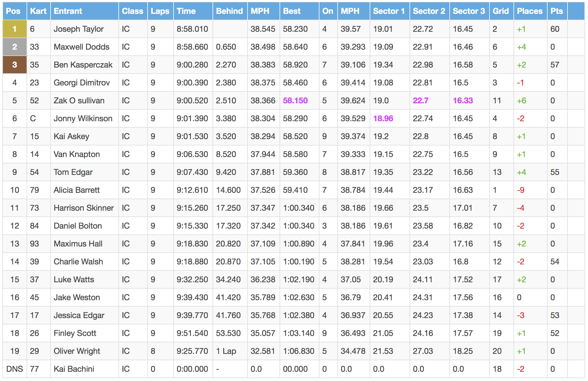Click the Class column header
Image resolution: width=588 pixels, height=381 pixels.
click(133, 11)
